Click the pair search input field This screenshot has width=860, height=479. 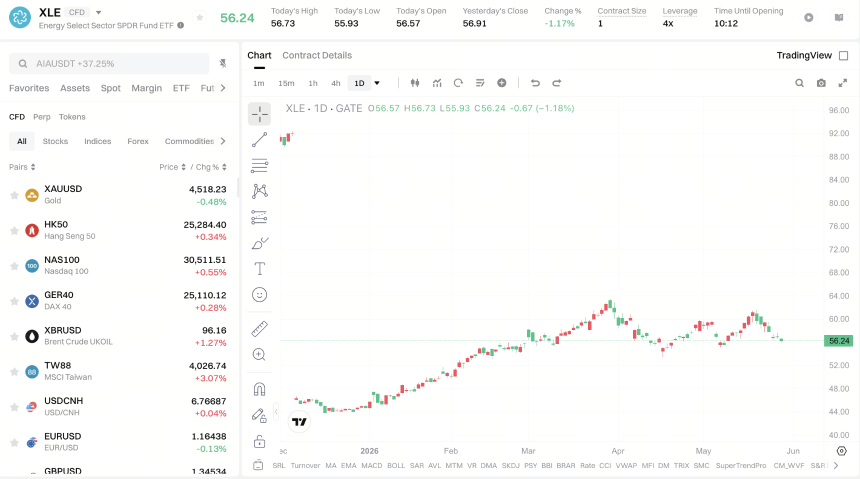coord(109,64)
